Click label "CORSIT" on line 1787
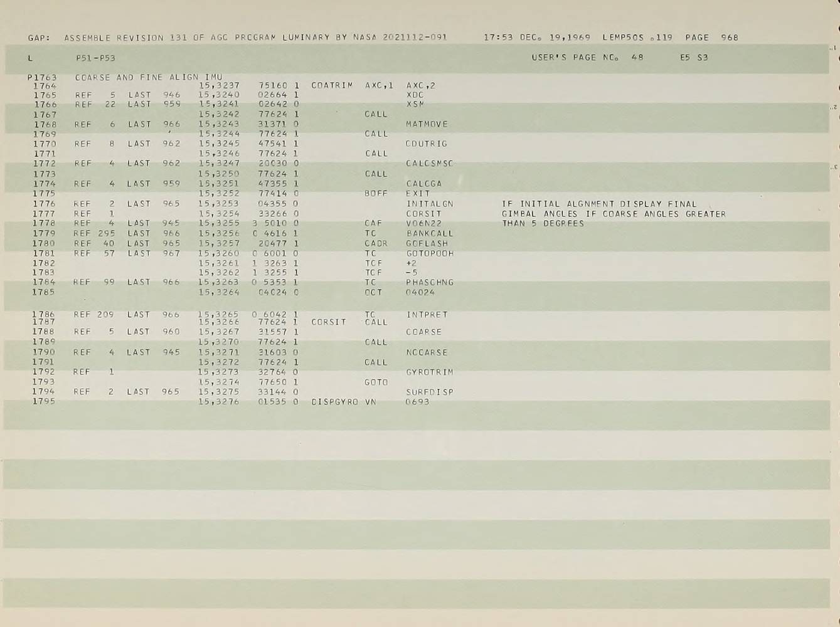This screenshot has width=840, height=627. 329,322
